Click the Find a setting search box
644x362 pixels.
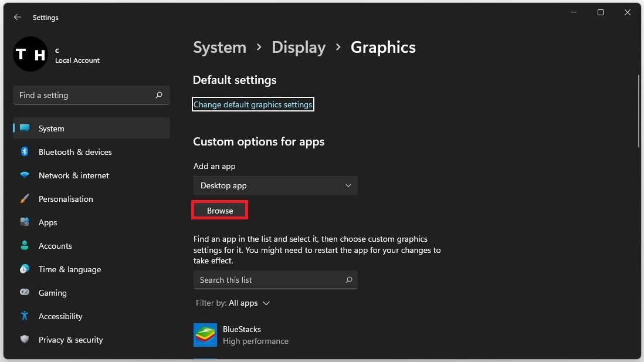point(85,95)
